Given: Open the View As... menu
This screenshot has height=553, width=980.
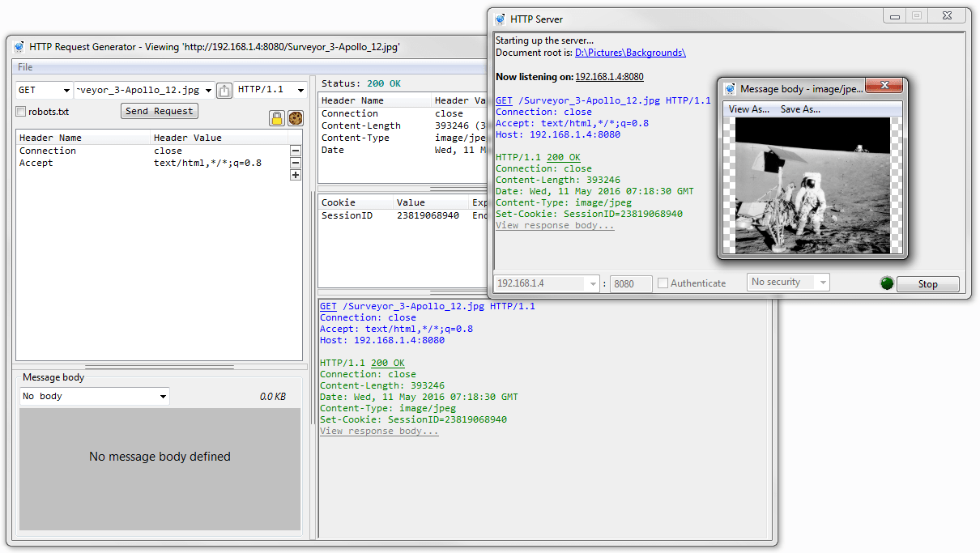Looking at the screenshot, I should coord(749,109).
